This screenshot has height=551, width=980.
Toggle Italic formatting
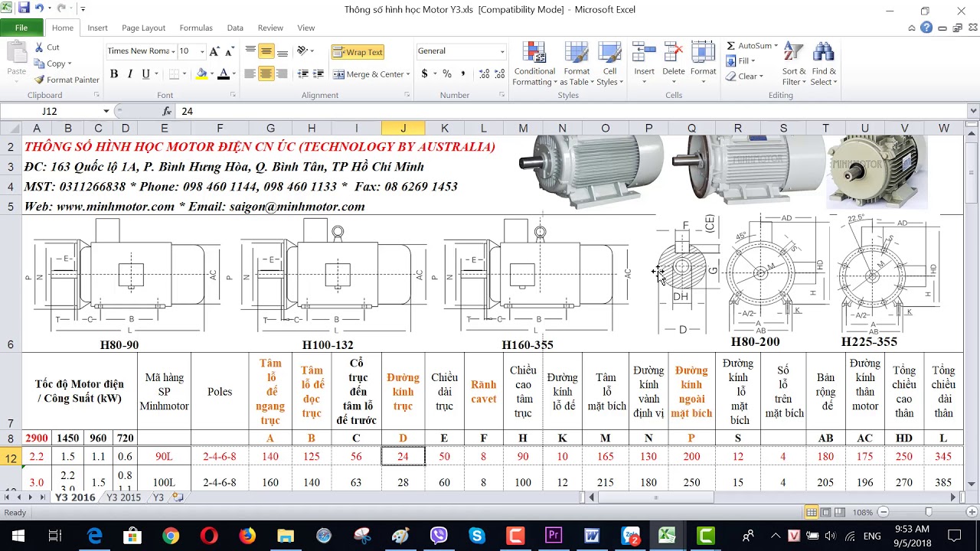tap(129, 74)
